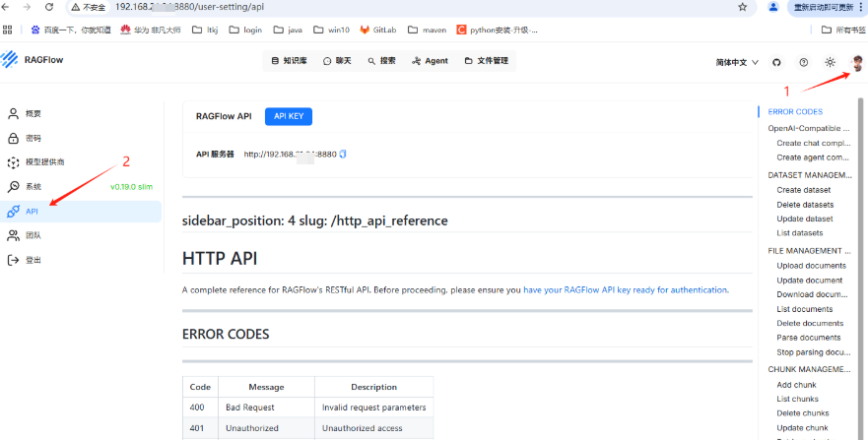Open the login bookmarks folder

245,30
